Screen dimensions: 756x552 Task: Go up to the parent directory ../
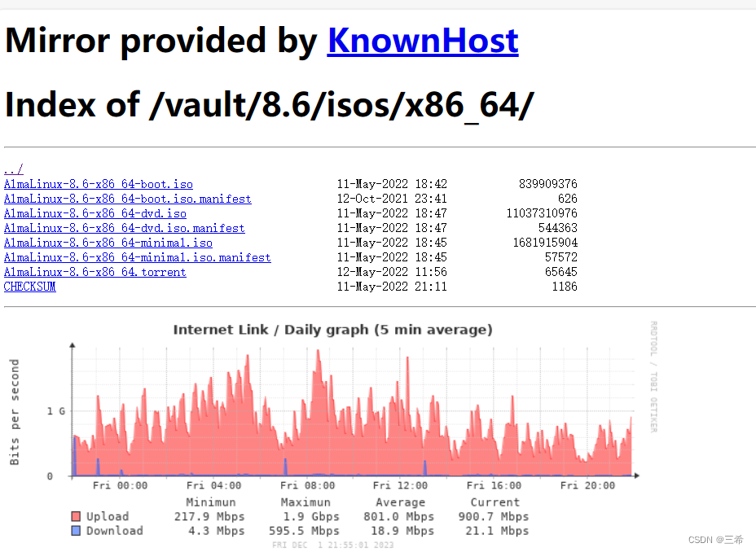coord(14,169)
